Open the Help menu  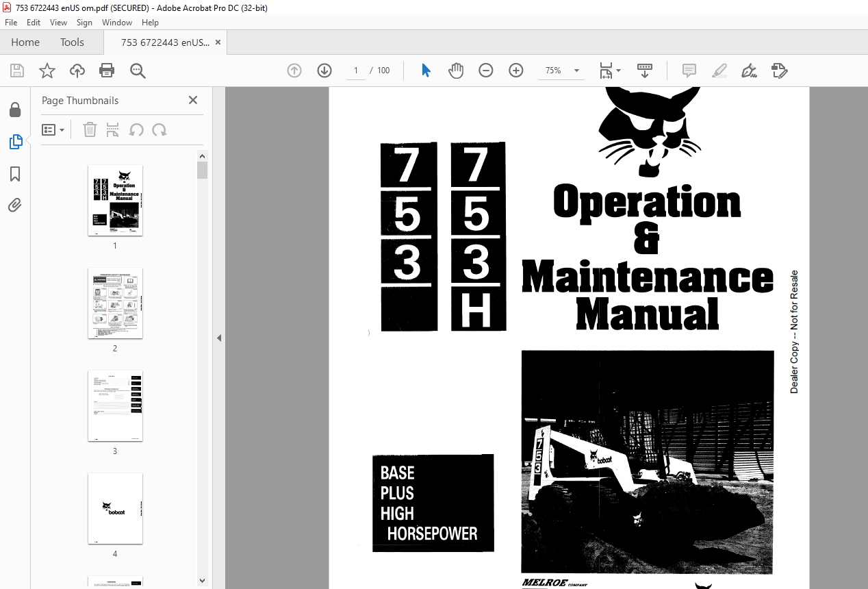click(x=150, y=23)
